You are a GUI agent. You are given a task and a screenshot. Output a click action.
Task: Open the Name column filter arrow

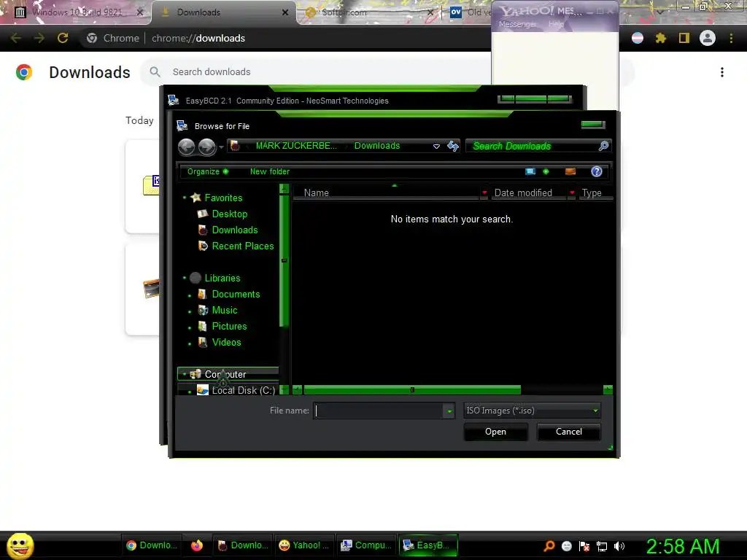484,192
